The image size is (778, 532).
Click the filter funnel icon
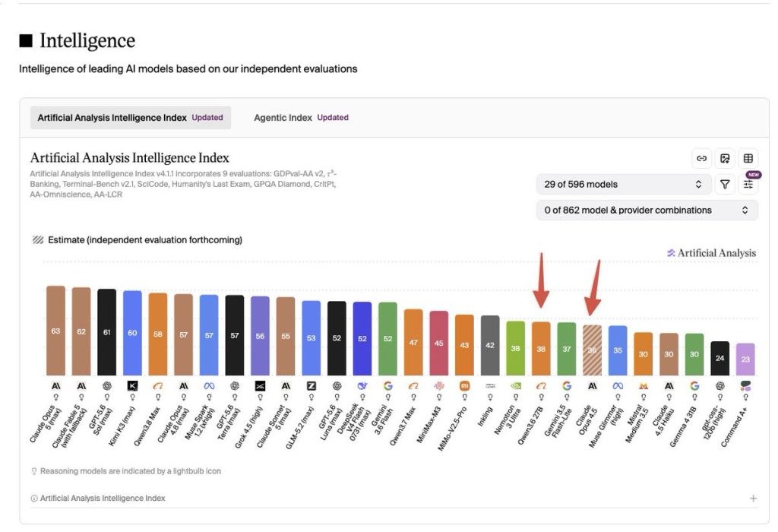click(x=725, y=185)
